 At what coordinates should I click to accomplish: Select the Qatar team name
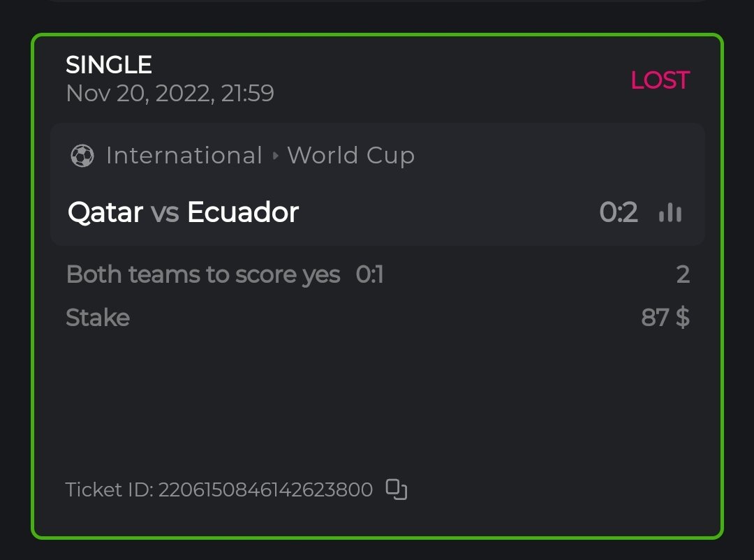pyautogui.click(x=105, y=212)
